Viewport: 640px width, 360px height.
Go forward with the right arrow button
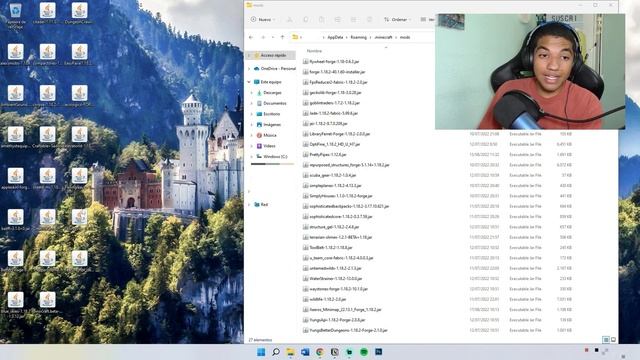[263, 37]
